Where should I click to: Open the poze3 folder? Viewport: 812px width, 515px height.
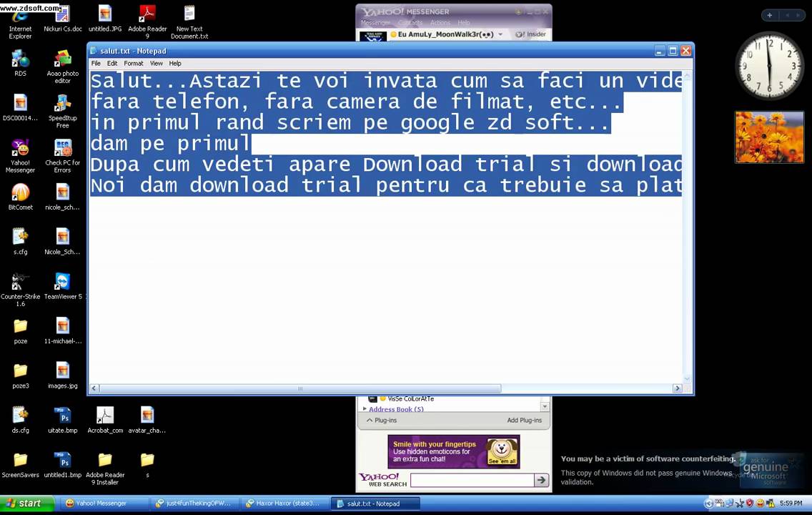(x=20, y=375)
